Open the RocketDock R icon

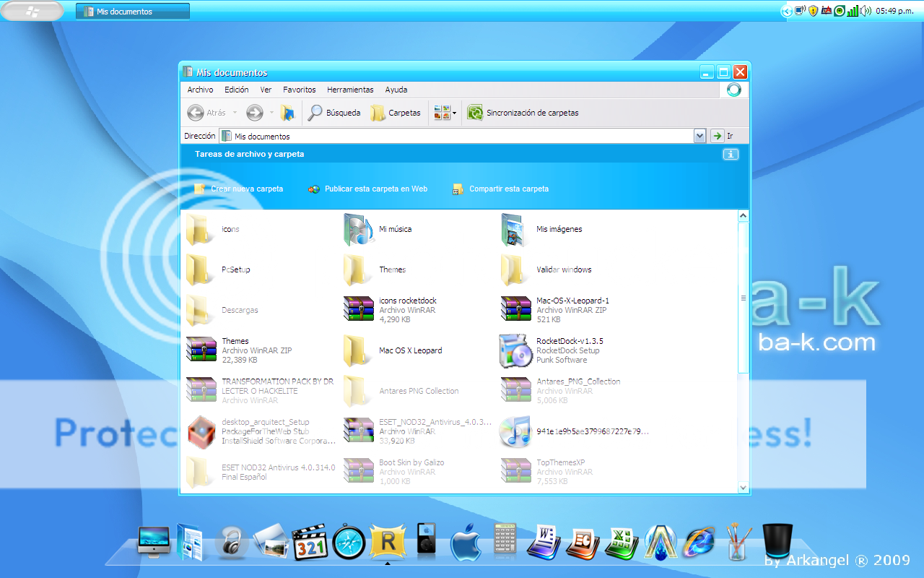(388, 542)
